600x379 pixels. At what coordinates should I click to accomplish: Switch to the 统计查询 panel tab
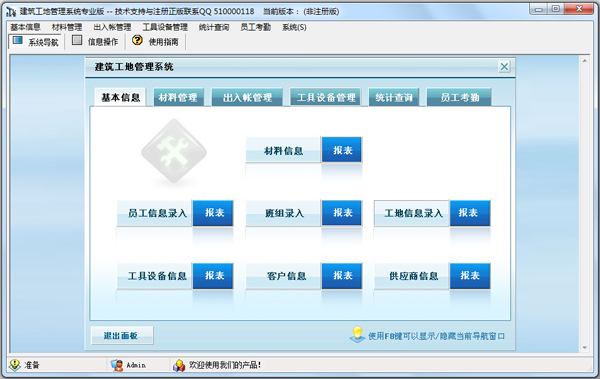394,98
